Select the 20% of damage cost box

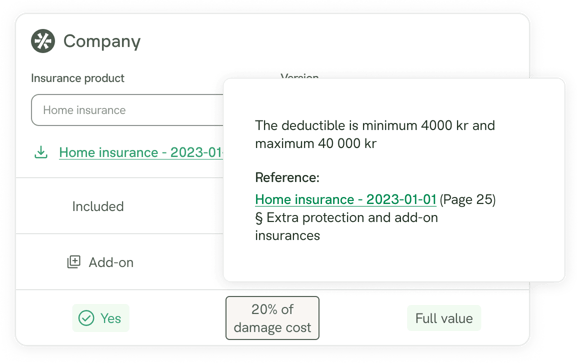click(272, 318)
